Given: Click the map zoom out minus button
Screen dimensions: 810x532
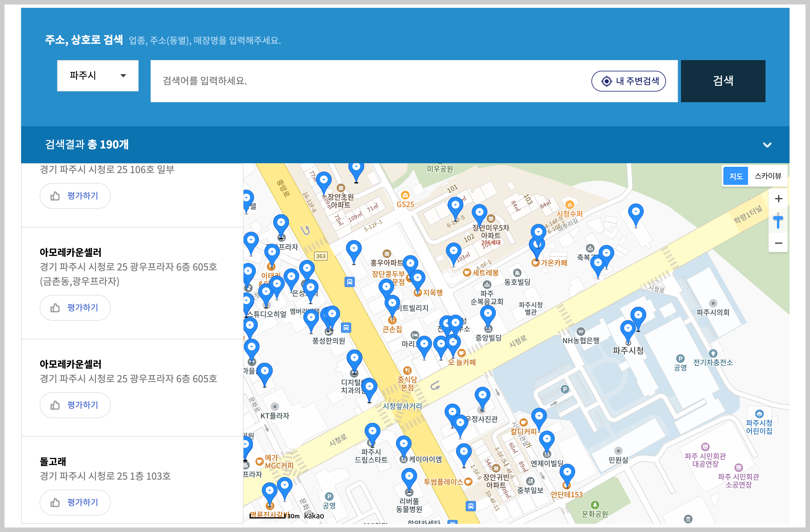Looking at the screenshot, I should point(778,243).
